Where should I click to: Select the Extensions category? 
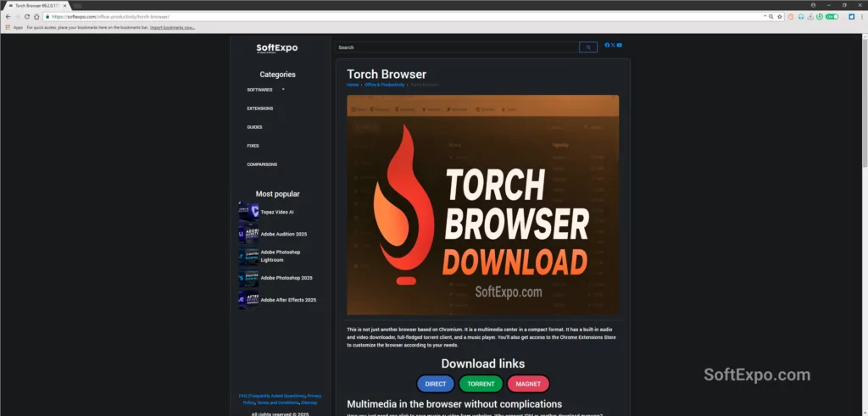tap(259, 108)
